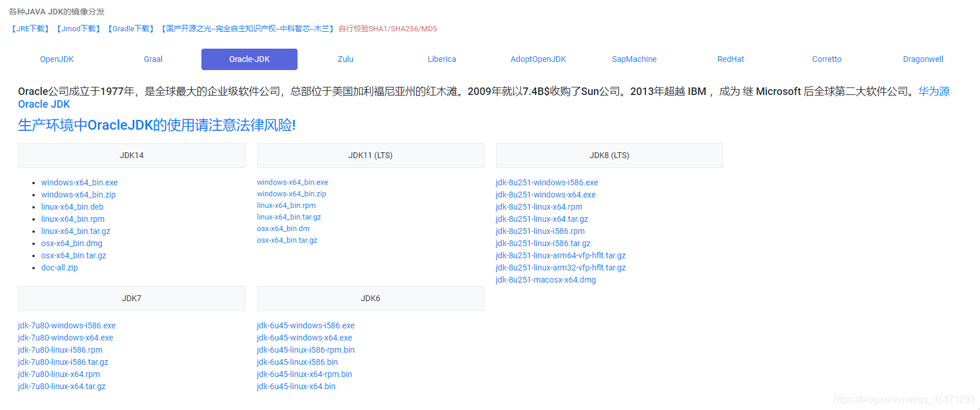Download jdk-8u251-windows-x64.exe
Viewport: 980px width, 410px height.
(546, 195)
